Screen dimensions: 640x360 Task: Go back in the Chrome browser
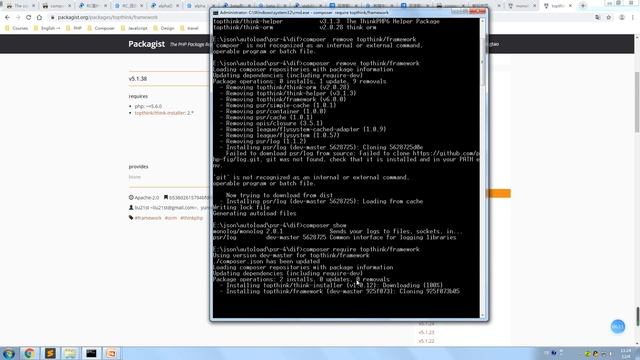pos(7,18)
